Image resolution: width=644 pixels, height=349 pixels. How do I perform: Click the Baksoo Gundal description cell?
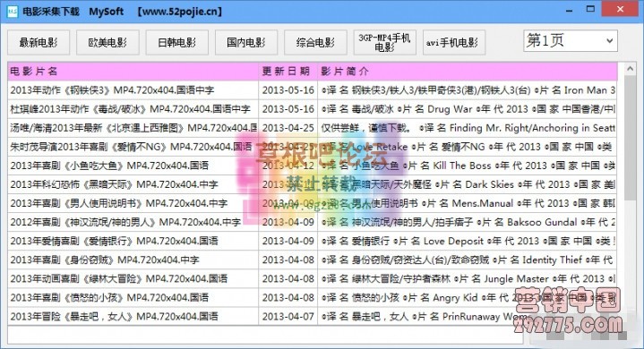468,222
